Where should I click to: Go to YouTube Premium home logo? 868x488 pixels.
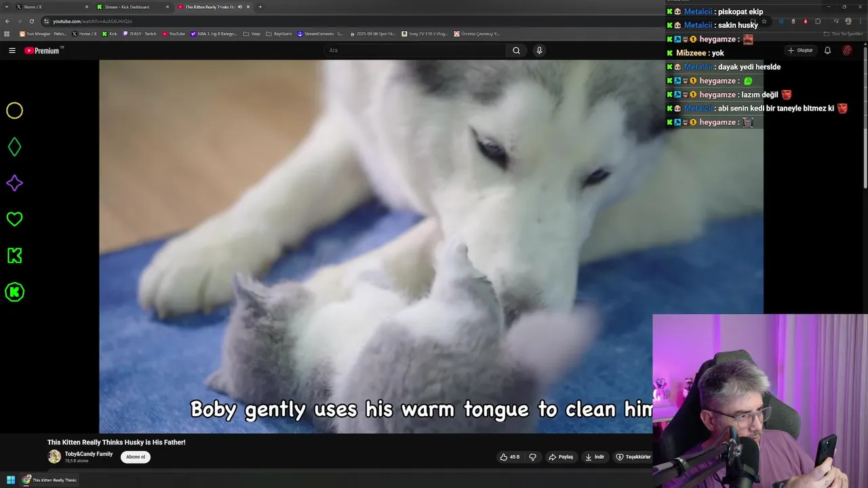(x=43, y=50)
